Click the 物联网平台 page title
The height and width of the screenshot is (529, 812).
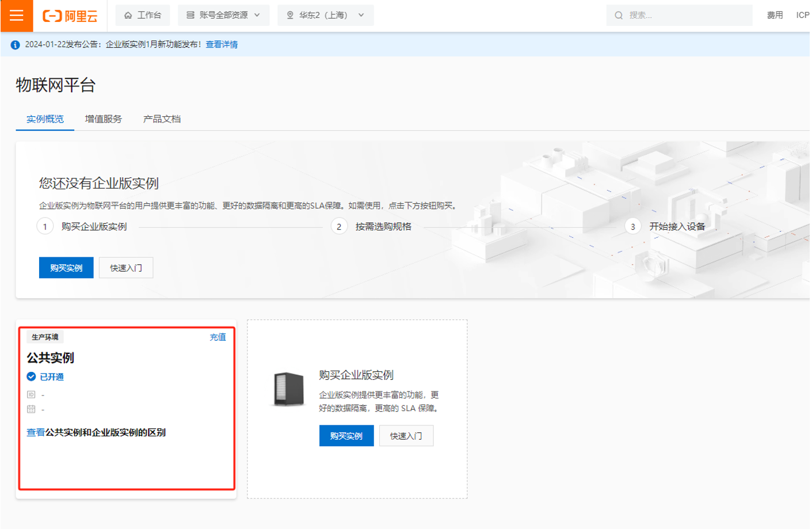tap(55, 85)
